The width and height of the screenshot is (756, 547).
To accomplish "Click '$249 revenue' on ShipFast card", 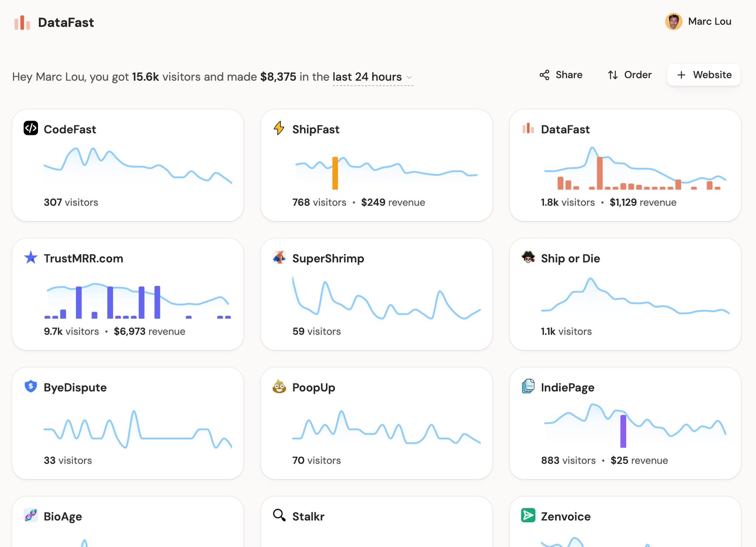I will pyautogui.click(x=393, y=202).
